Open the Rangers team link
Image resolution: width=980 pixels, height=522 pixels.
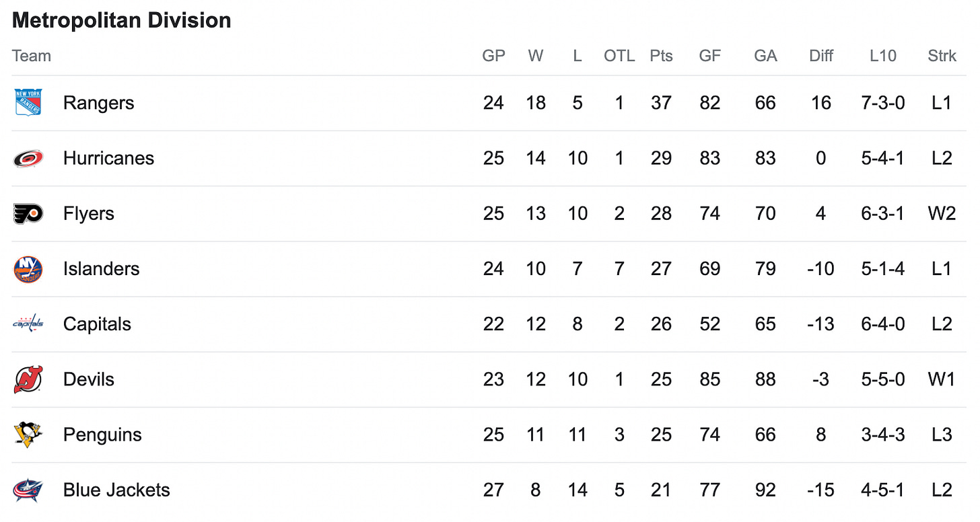(x=98, y=103)
